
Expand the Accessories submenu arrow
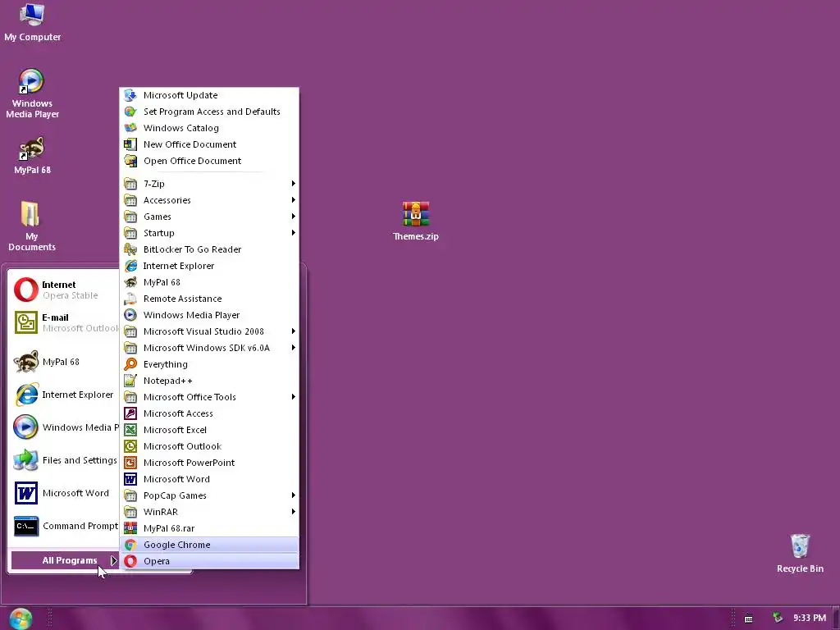point(293,200)
